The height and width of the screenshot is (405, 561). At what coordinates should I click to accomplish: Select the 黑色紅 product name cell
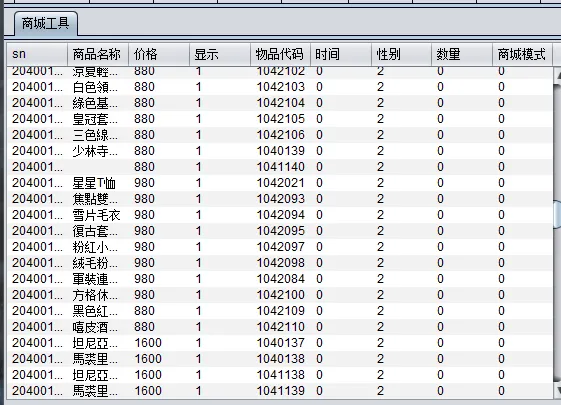tap(98, 311)
